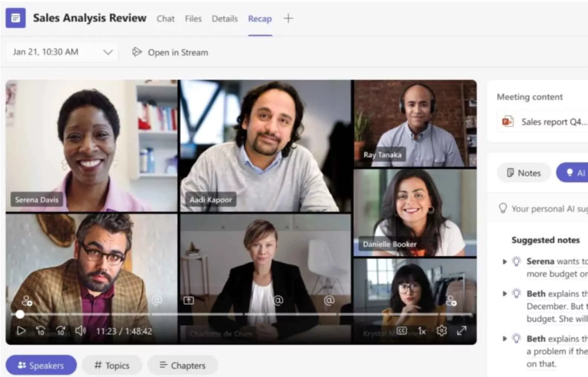The width and height of the screenshot is (588, 377).
Task: Click the PowerPoint file icon
Action: 507,121
